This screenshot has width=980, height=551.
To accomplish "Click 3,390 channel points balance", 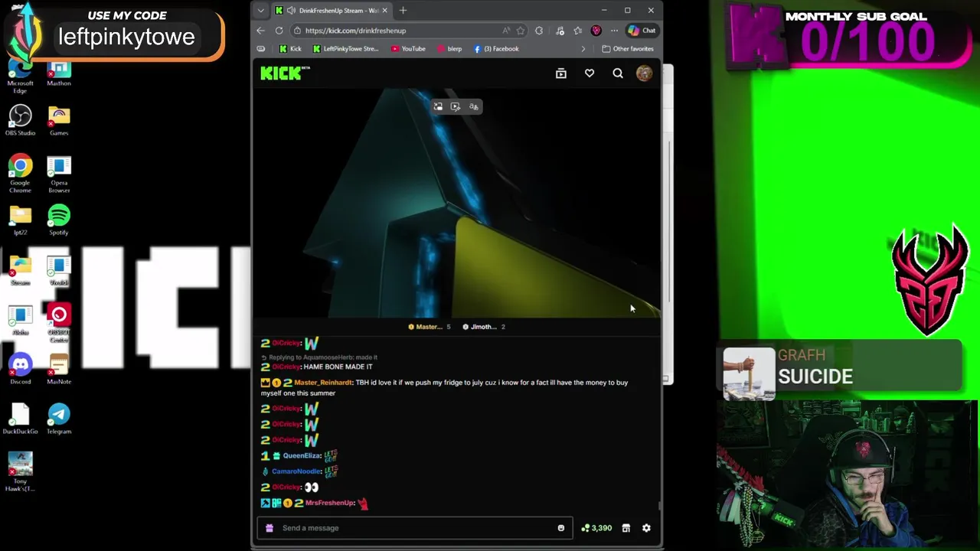I will click(x=596, y=528).
